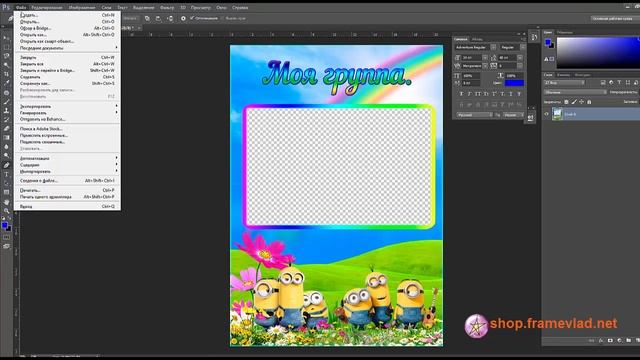This screenshot has height=360, width=640.
Task: Click the lock transparent pixels icon
Action: pyautogui.click(x=566, y=102)
